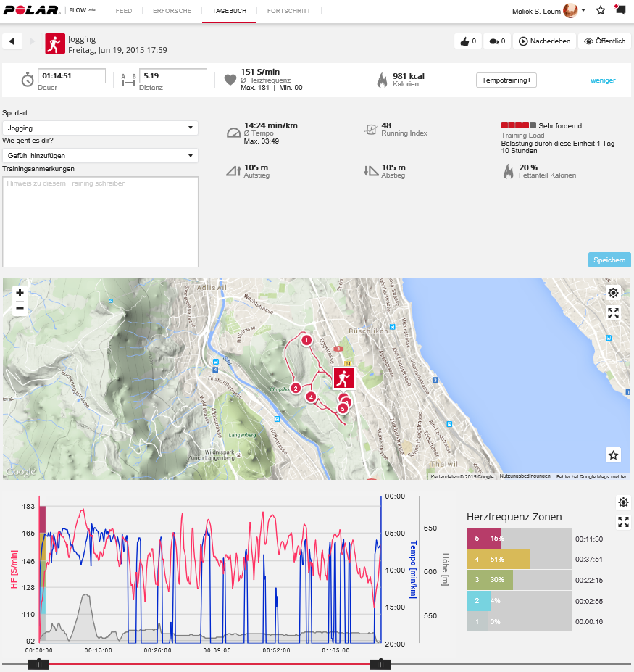Viewport: 634px width, 672px height.
Task: Click the star icon on map
Action: point(614,455)
